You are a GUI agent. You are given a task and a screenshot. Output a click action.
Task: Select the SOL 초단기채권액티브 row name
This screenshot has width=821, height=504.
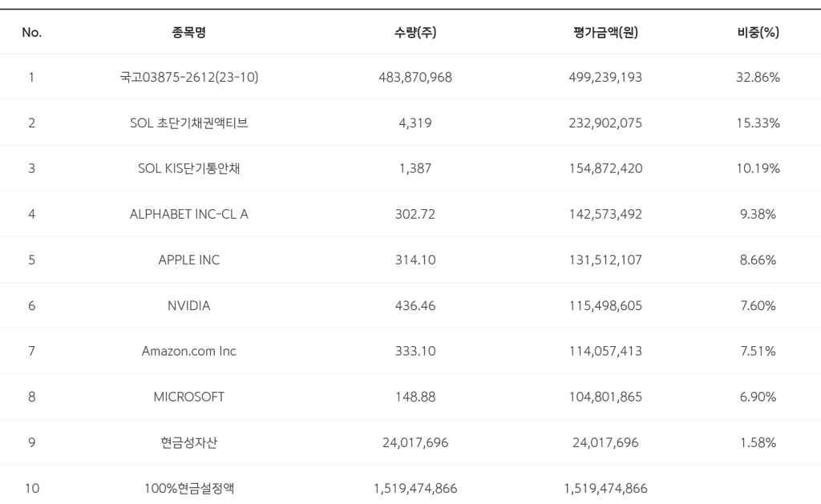pyautogui.click(x=188, y=123)
